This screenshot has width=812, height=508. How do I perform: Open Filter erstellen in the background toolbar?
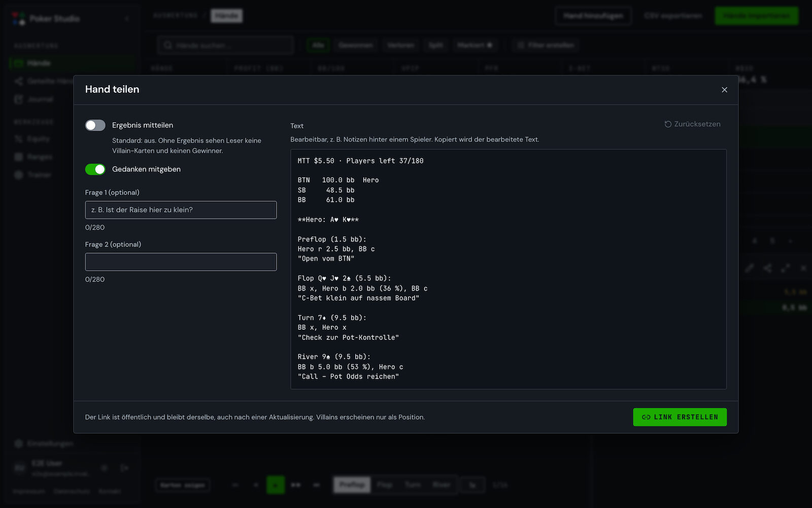(x=546, y=45)
